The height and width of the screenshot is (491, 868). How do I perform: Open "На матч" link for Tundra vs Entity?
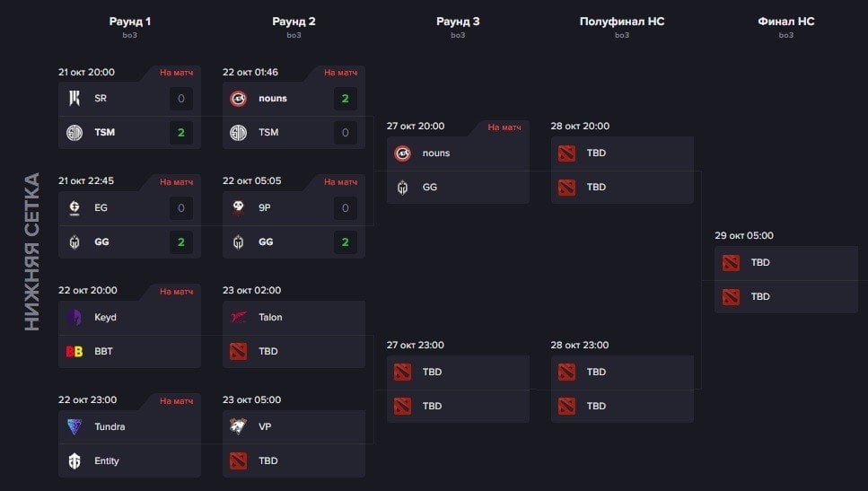tap(177, 401)
